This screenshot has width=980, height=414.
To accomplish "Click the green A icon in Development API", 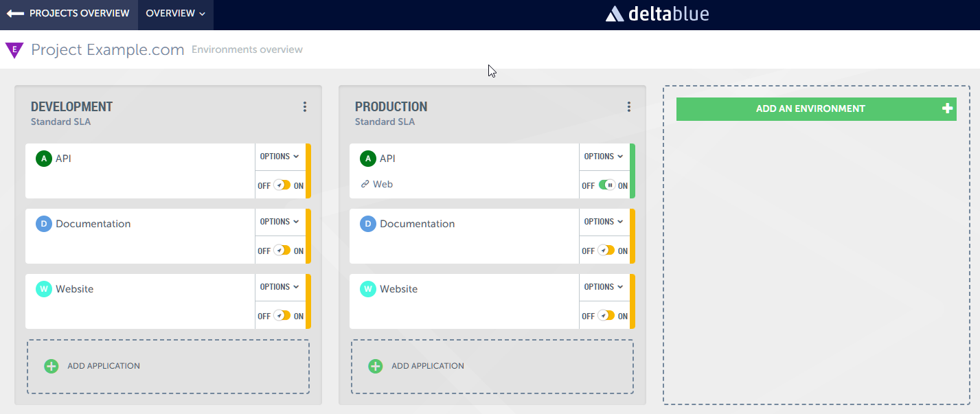I will pyautogui.click(x=44, y=159).
